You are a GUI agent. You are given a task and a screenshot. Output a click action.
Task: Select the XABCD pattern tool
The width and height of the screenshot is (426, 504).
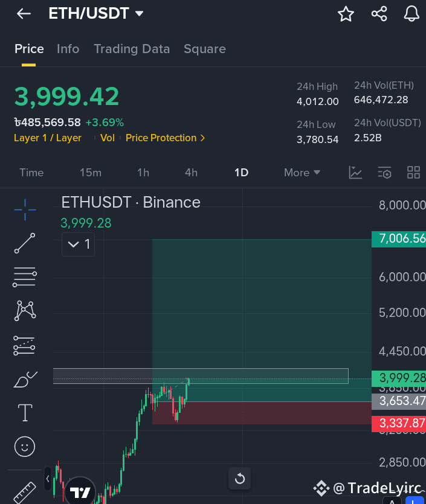pos(25,310)
